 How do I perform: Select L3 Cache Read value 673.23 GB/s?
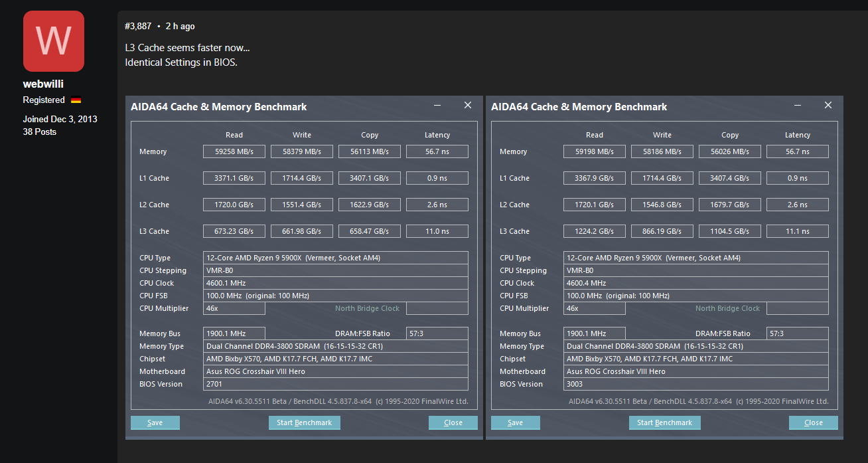234,231
